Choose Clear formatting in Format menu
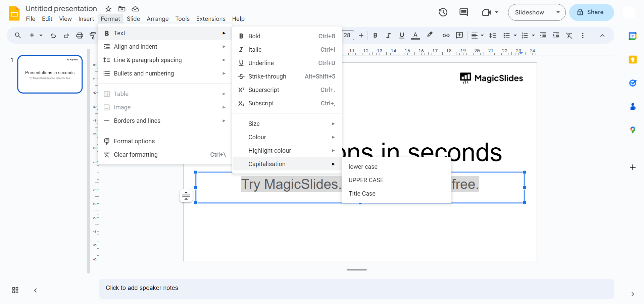The width and height of the screenshot is (644, 304). (x=165, y=155)
